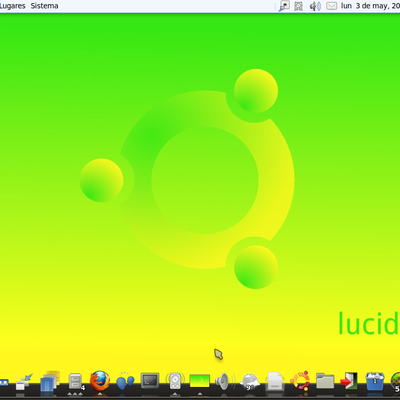Viewport: 400px width, 400px height.
Task: Open the Sistema menu in the top panel
Action: click(44, 6)
